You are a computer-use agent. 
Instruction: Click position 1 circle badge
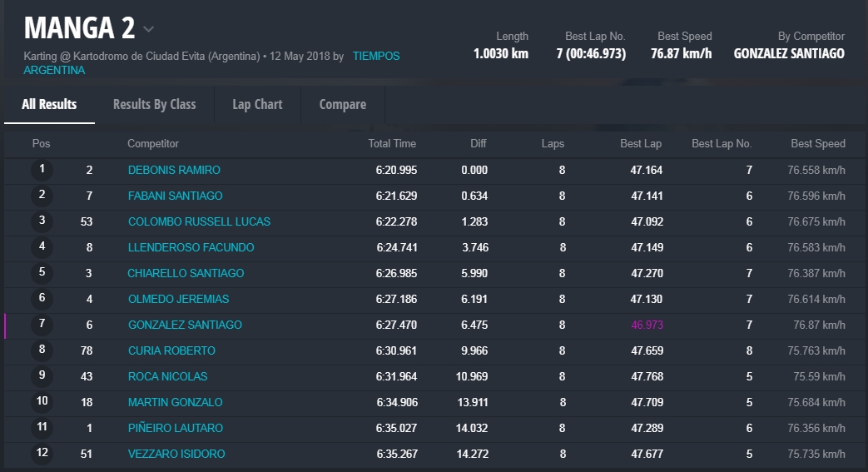(42, 170)
